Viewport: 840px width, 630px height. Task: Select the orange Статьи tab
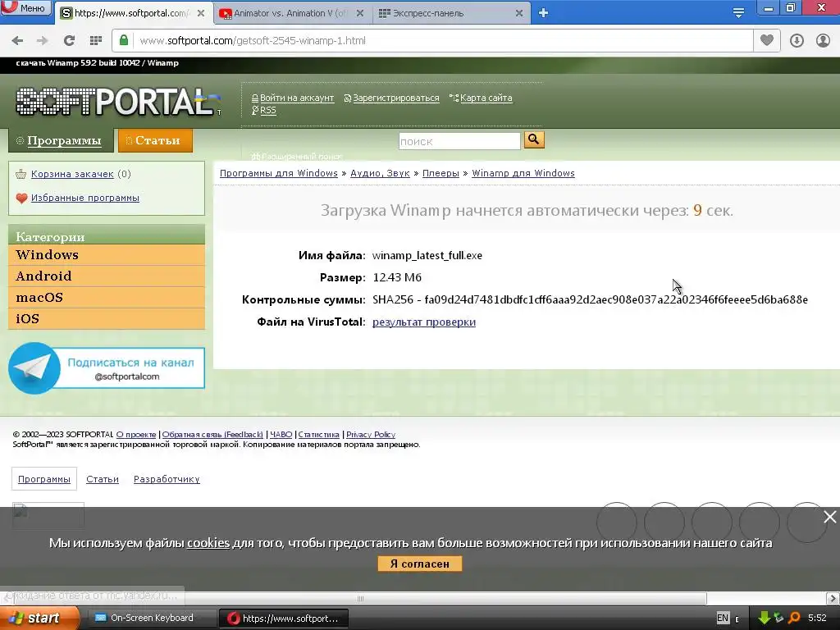click(155, 140)
